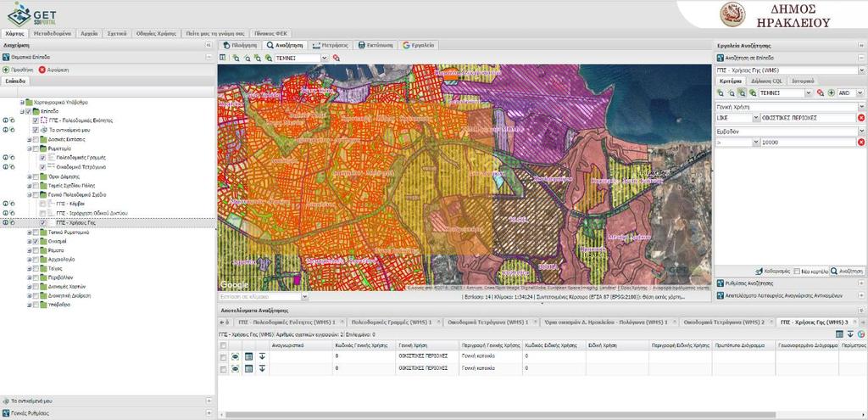Click the clear-selection icon in right criteria toolbar
This screenshot has height=420, width=868.
pyautogui.click(x=821, y=93)
